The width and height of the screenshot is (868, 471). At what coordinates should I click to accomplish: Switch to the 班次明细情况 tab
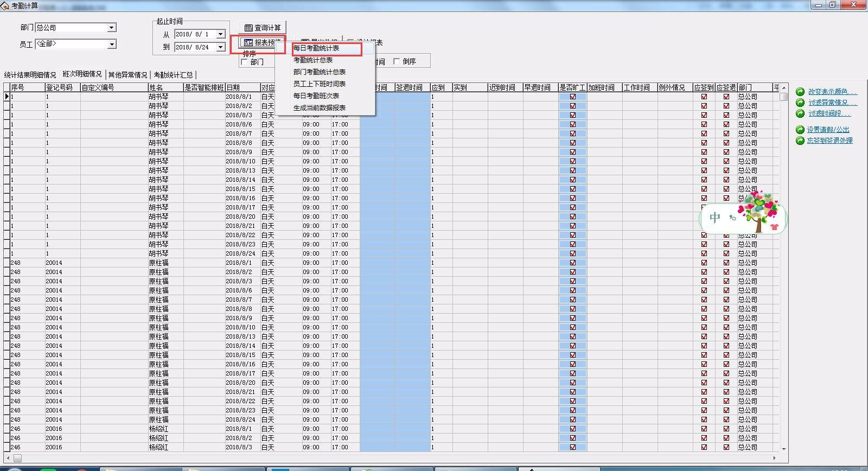click(x=82, y=74)
